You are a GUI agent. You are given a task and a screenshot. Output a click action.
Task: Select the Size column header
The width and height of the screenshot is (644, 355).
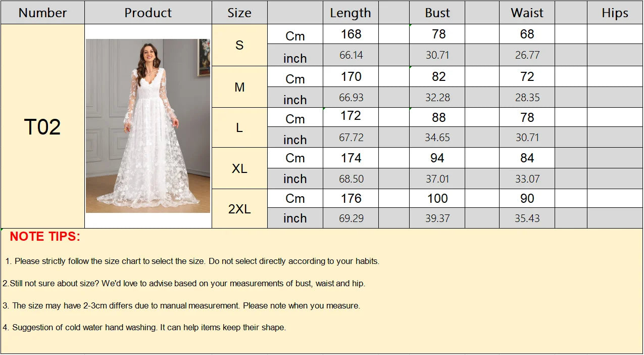(239, 13)
